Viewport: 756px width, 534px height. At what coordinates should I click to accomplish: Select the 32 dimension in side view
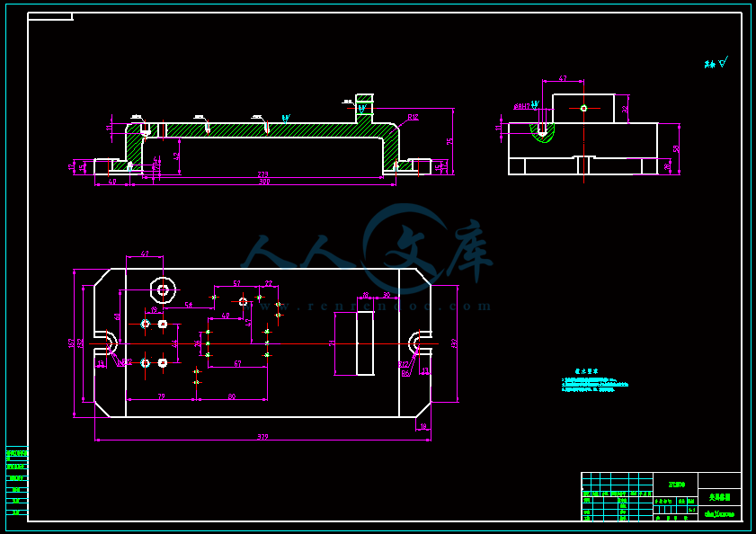click(625, 110)
